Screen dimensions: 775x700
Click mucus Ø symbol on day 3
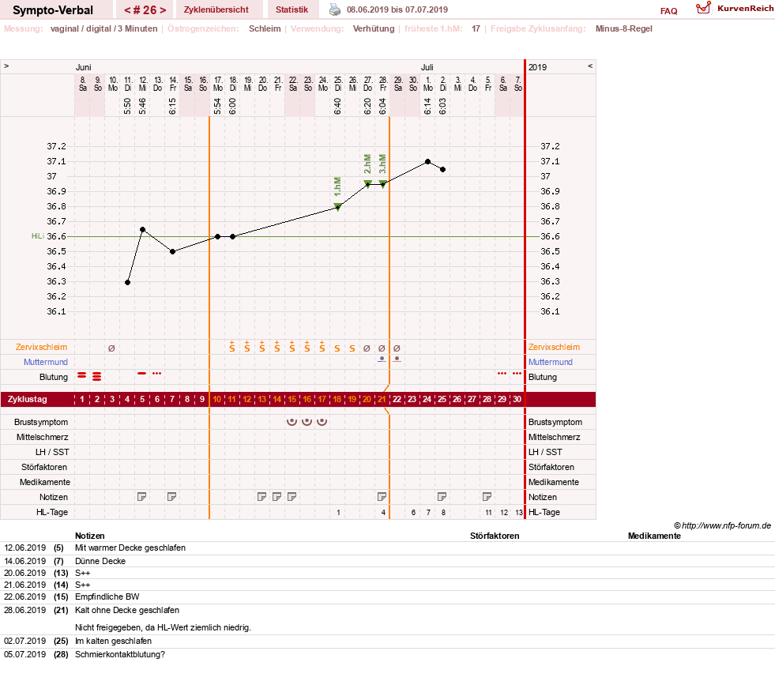coord(111,348)
